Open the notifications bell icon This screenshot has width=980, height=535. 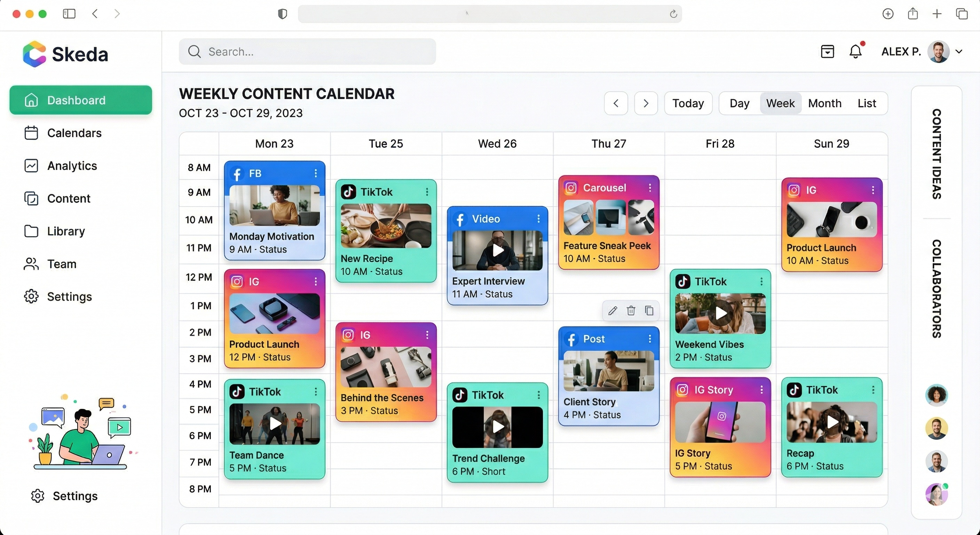click(x=856, y=52)
